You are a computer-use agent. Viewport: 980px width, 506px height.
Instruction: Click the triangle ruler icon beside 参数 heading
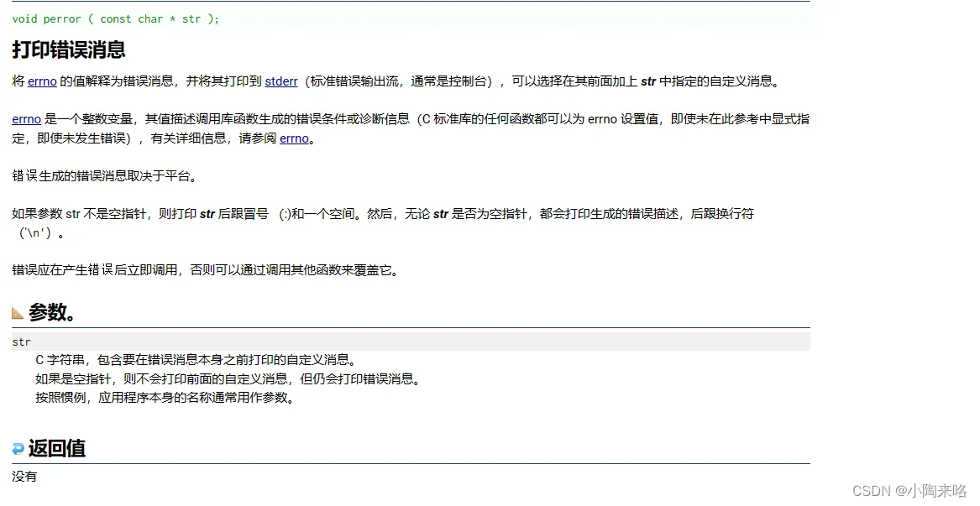point(18,311)
